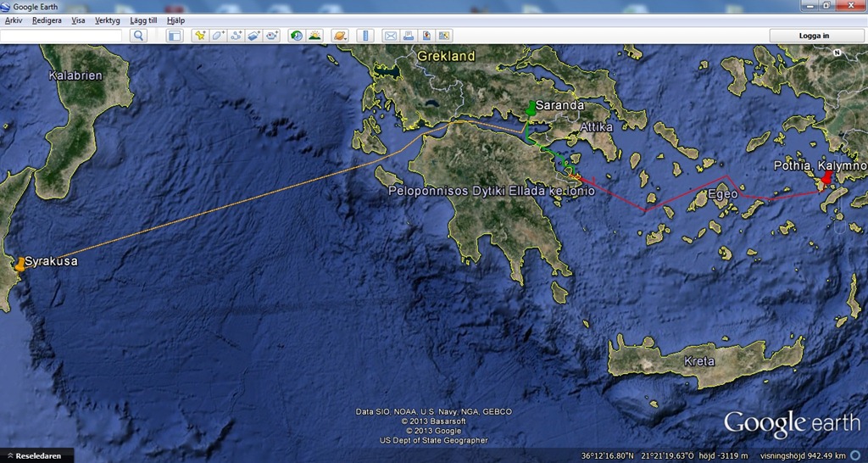Open the planet selector dropdown

340,36
